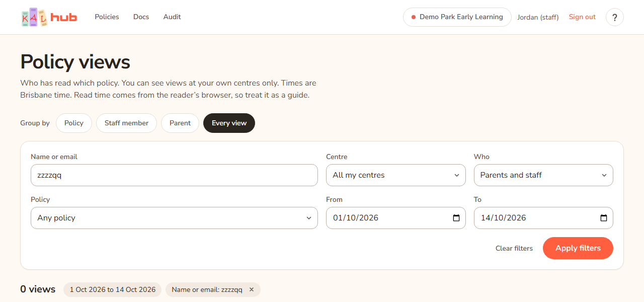Viewport: 644px width, 302px height.
Task: Click the Name or email input field
Action: [x=174, y=175]
